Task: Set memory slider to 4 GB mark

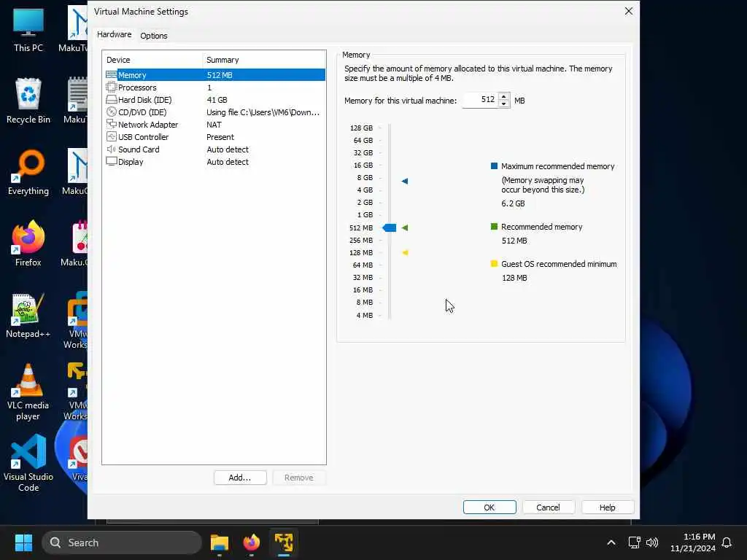Action: click(390, 190)
